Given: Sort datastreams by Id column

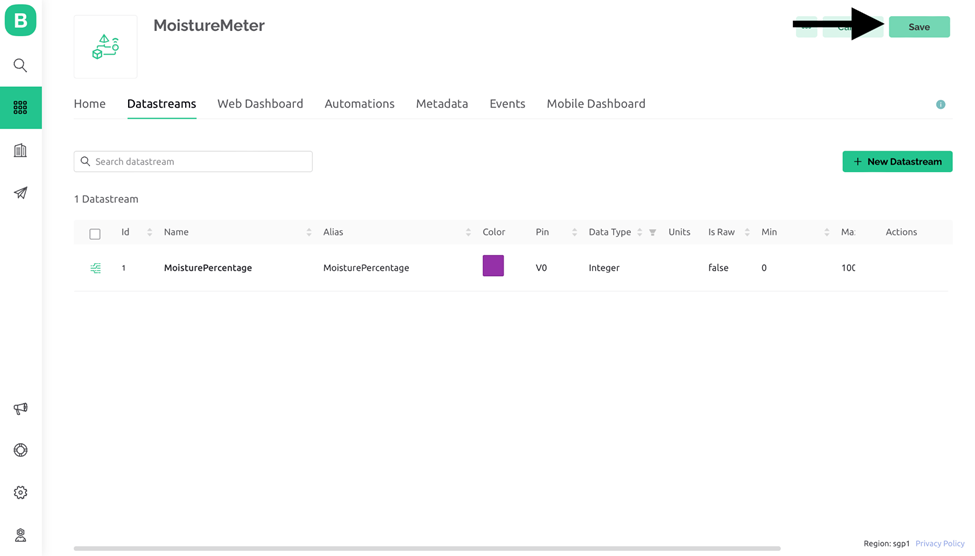Looking at the screenshot, I should click(149, 232).
